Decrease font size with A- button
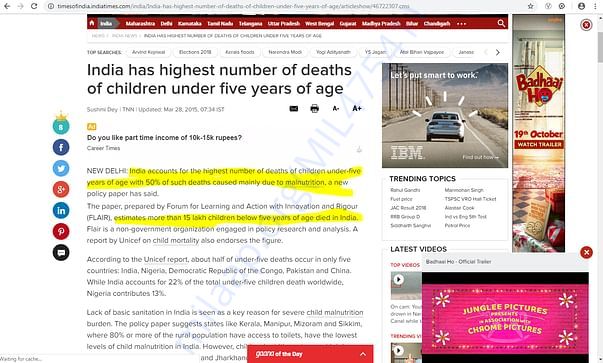This screenshot has height=363, width=603. (336, 109)
